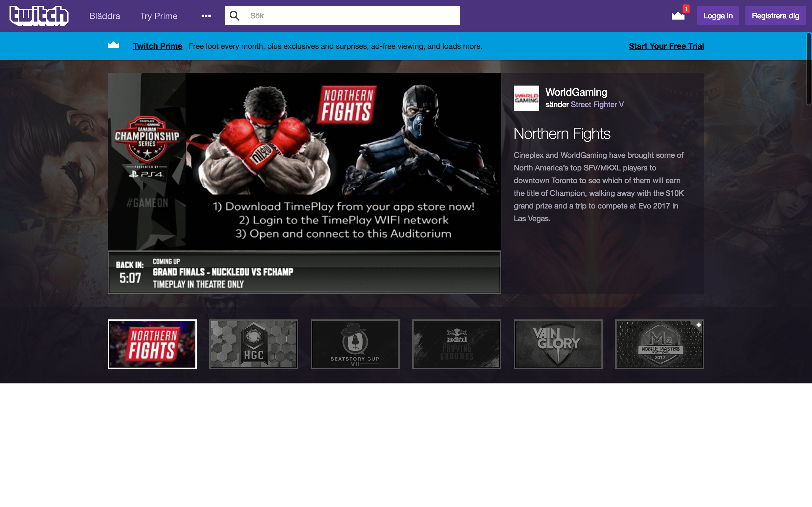Open Try Prime in the navigation
The width and height of the screenshot is (812, 507).
[158, 16]
